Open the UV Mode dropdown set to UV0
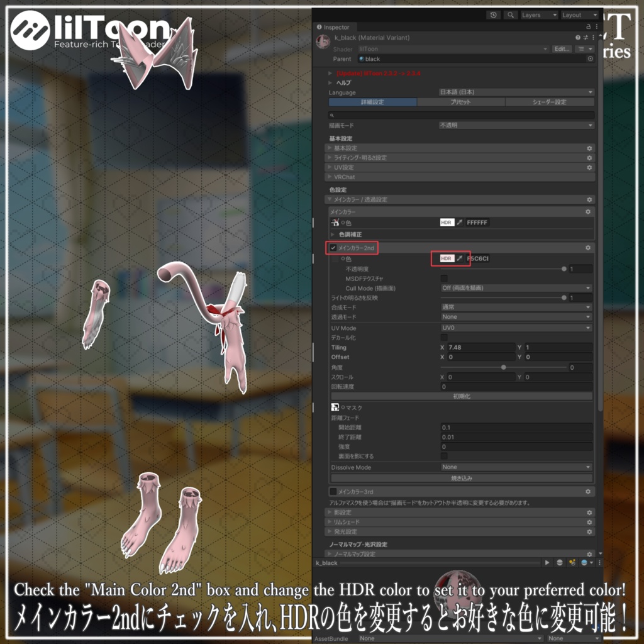 point(516,328)
